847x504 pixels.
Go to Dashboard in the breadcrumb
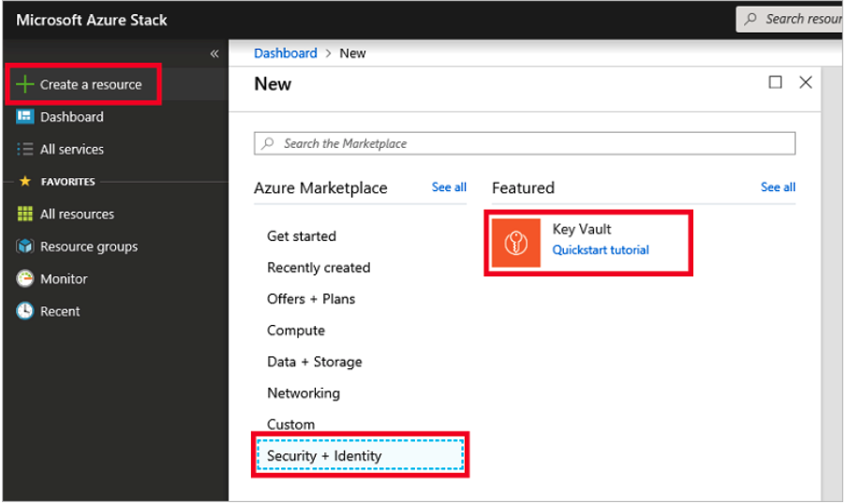pyautogui.click(x=286, y=53)
